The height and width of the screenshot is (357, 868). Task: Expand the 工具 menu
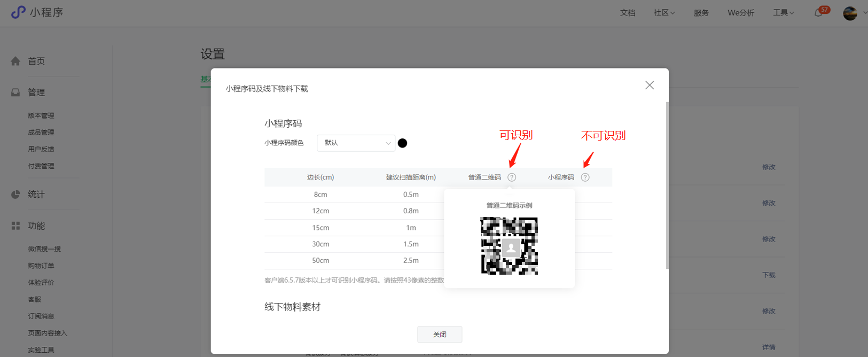point(783,13)
